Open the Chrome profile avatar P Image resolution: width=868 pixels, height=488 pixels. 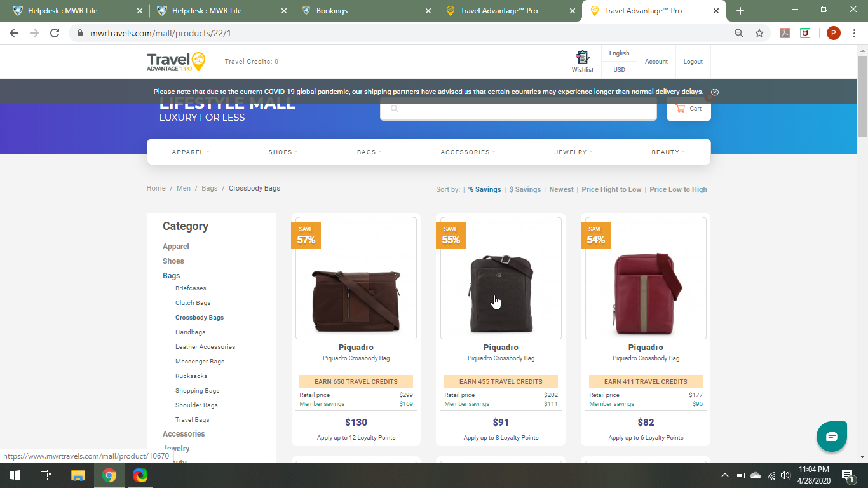pyautogui.click(x=833, y=33)
